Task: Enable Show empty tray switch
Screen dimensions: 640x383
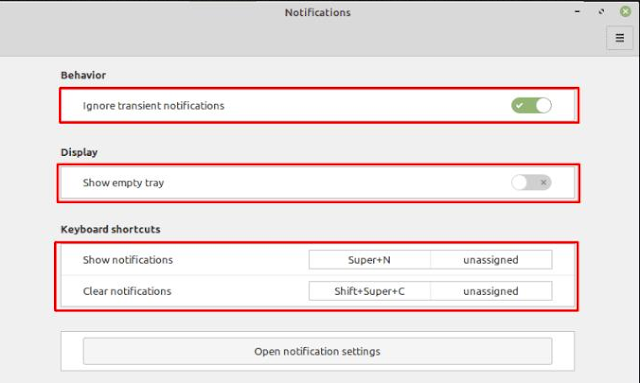Action: [x=531, y=183]
